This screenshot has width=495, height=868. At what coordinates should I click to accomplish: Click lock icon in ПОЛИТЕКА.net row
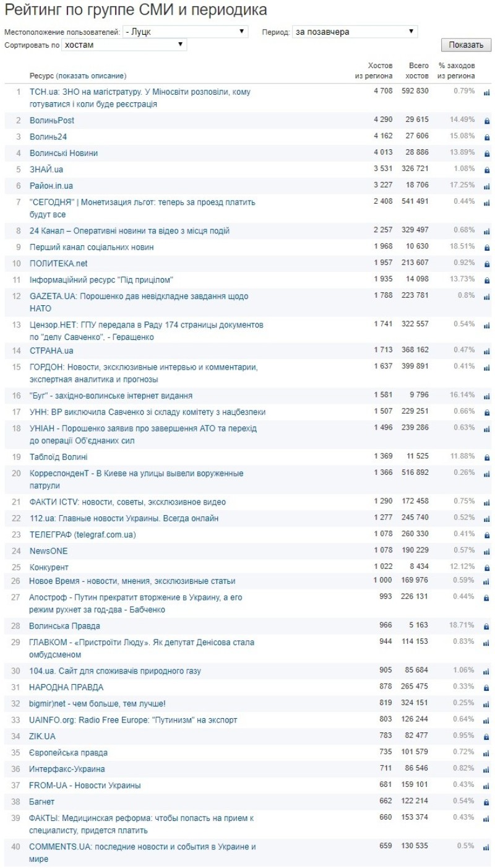[486, 264]
